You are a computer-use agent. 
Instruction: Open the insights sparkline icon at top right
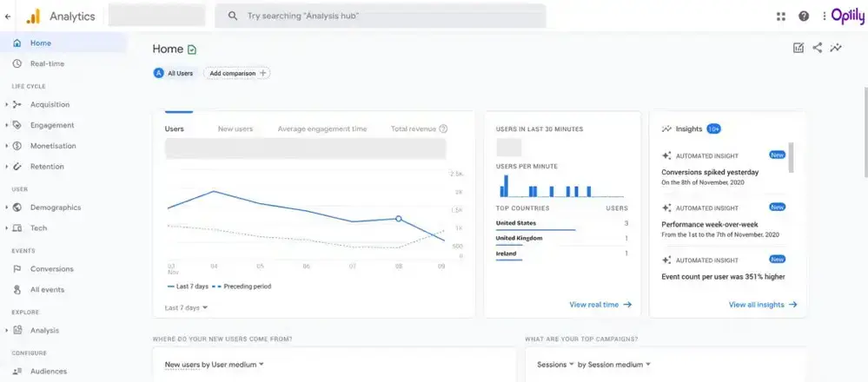coord(836,48)
